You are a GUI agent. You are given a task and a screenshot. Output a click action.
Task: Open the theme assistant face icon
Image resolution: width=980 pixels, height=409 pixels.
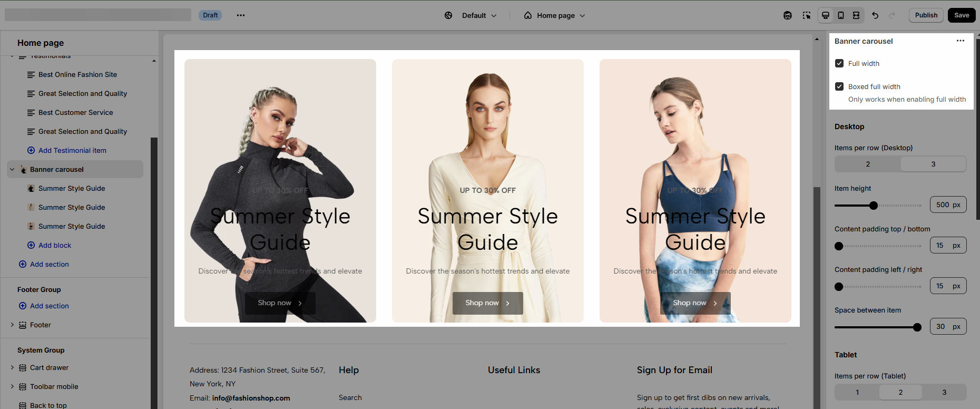[x=788, y=15]
